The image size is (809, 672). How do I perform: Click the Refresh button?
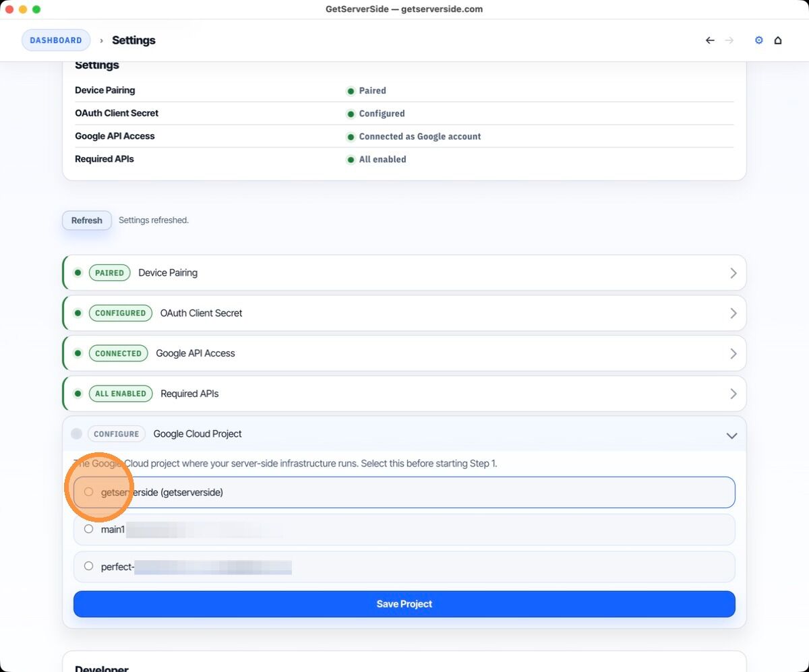[87, 220]
